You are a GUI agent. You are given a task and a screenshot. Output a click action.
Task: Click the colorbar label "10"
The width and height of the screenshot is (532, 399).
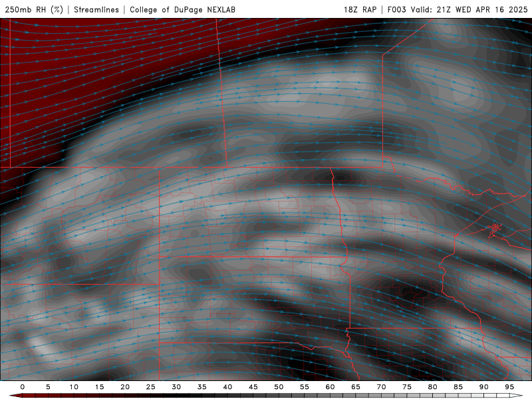click(x=74, y=387)
